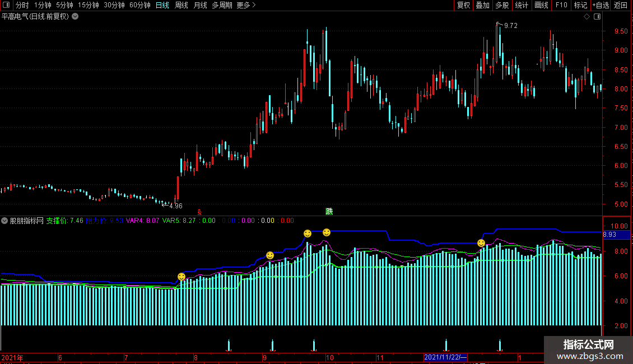Switch to 分时 intraday view

(x=22, y=5)
